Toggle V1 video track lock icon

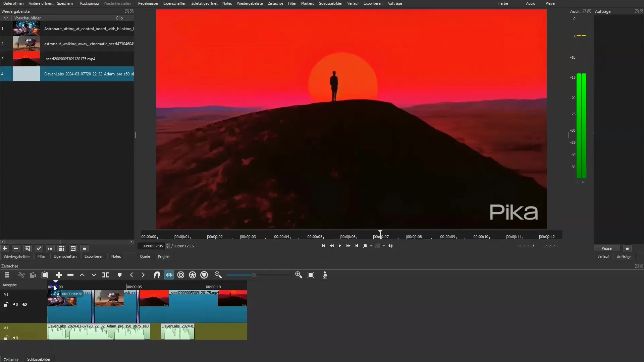coord(6,305)
